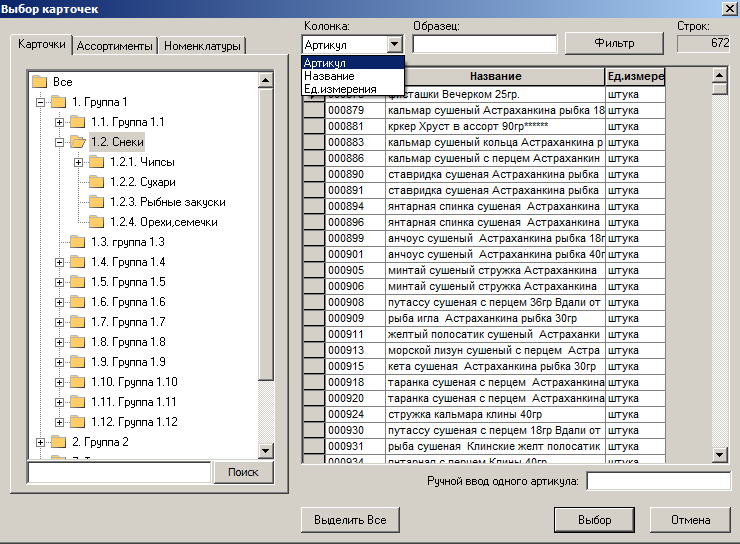Confirm with the Выбор button
The height and width of the screenshot is (544, 740).
coord(594,520)
